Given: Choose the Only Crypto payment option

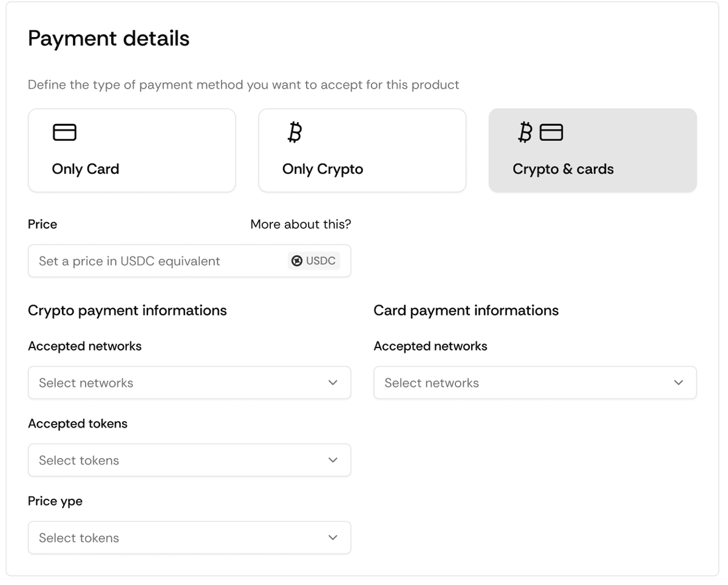Looking at the screenshot, I should point(362,151).
